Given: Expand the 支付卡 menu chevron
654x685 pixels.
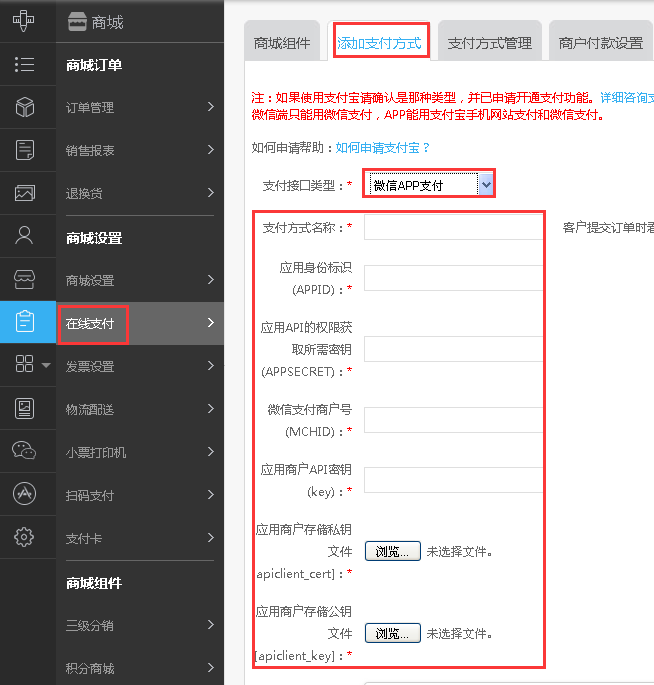Looking at the screenshot, I should click(211, 538).
